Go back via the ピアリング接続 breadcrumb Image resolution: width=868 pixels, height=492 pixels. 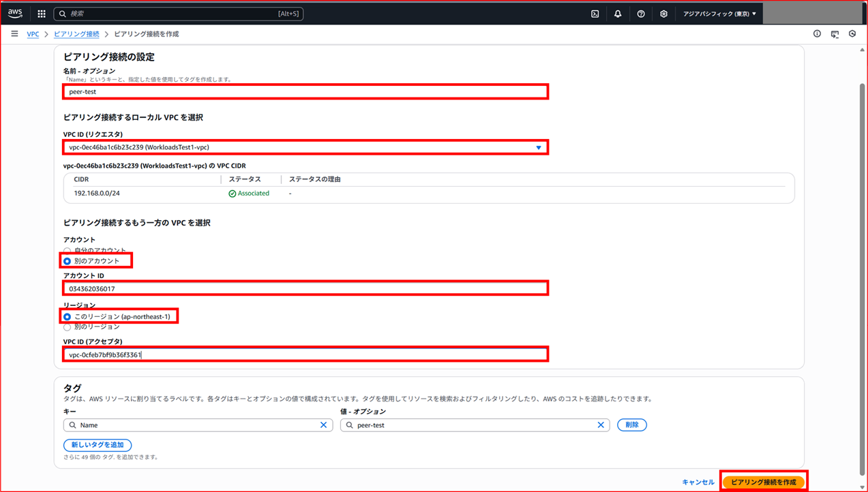[76, 33]
